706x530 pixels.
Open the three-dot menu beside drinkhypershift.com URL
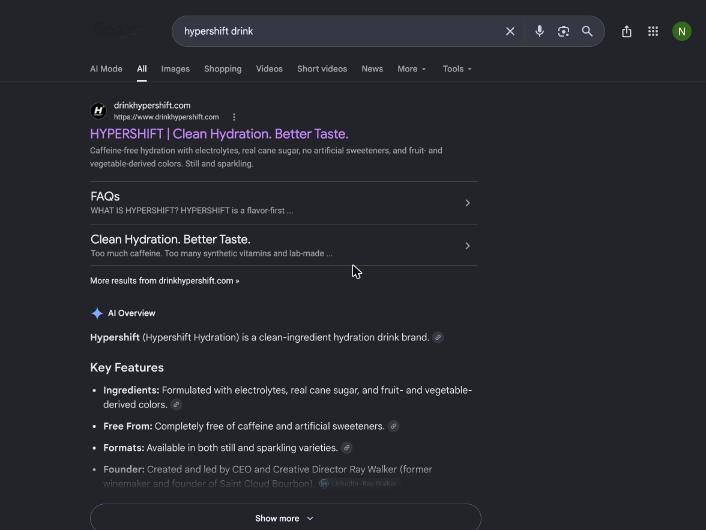(234, 117)
